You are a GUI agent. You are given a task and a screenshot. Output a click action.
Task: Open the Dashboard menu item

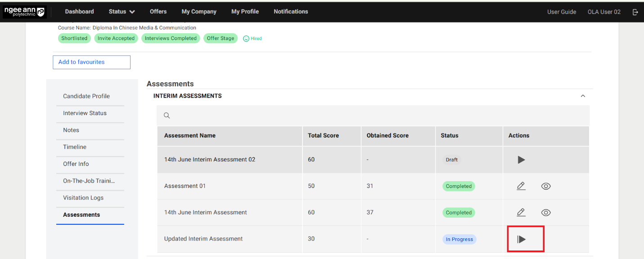[x=79, y=12]
